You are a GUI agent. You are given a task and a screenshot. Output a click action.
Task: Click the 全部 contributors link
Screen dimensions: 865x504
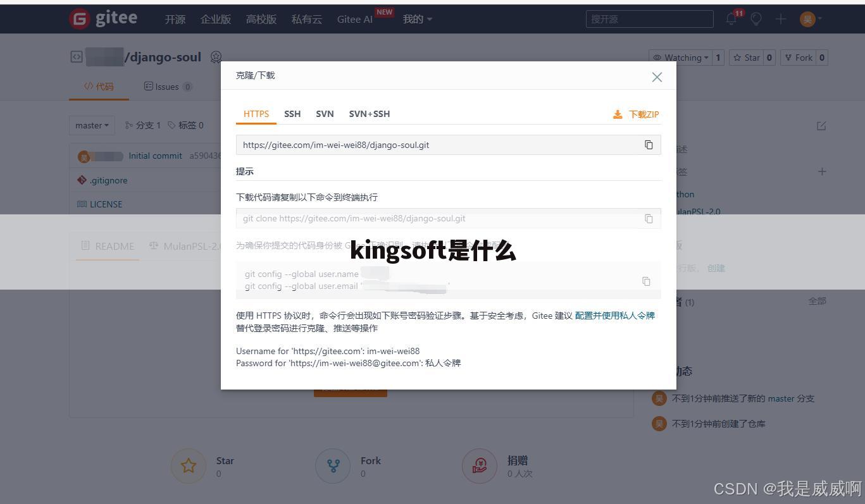(817, 301)
